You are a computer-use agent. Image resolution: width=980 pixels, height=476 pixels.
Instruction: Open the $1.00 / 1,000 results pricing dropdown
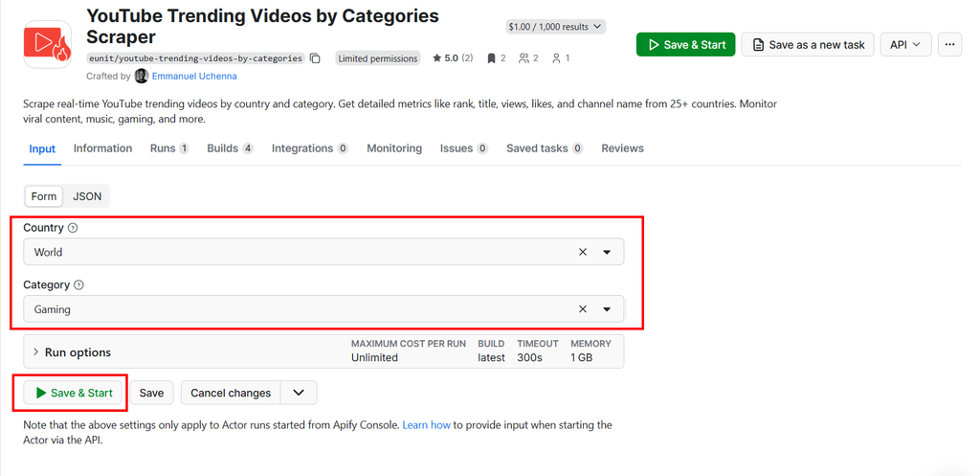click(x=556, y=26)
